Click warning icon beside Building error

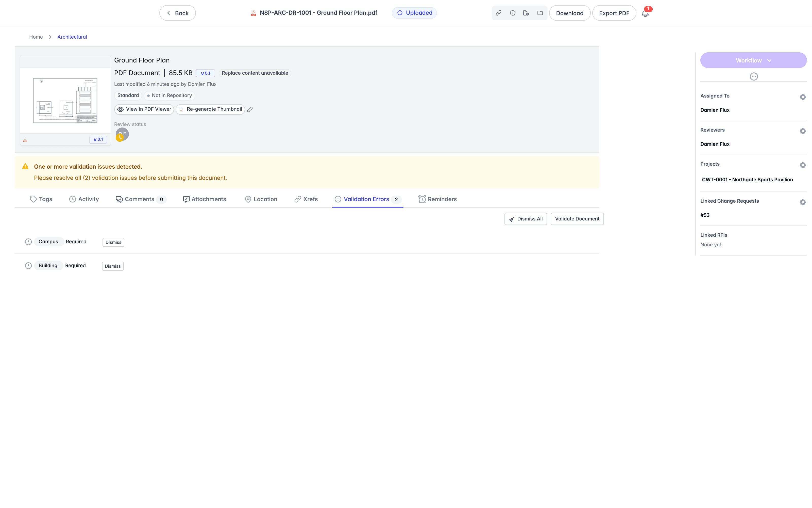pyautogui.click(x=28, y=266)
